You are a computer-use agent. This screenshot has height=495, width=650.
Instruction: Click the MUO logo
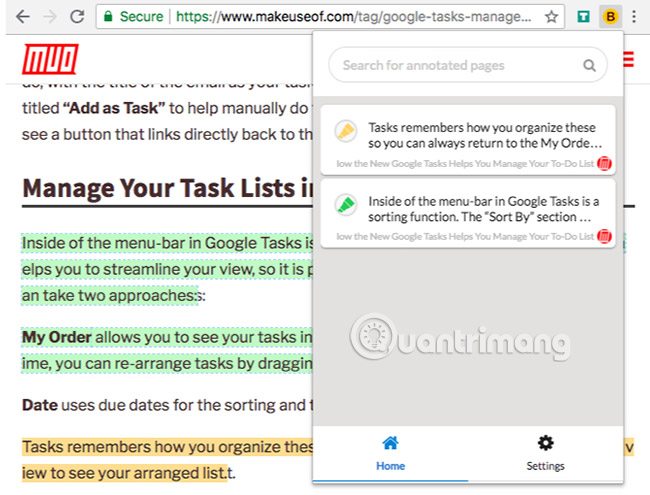(50, 59)
